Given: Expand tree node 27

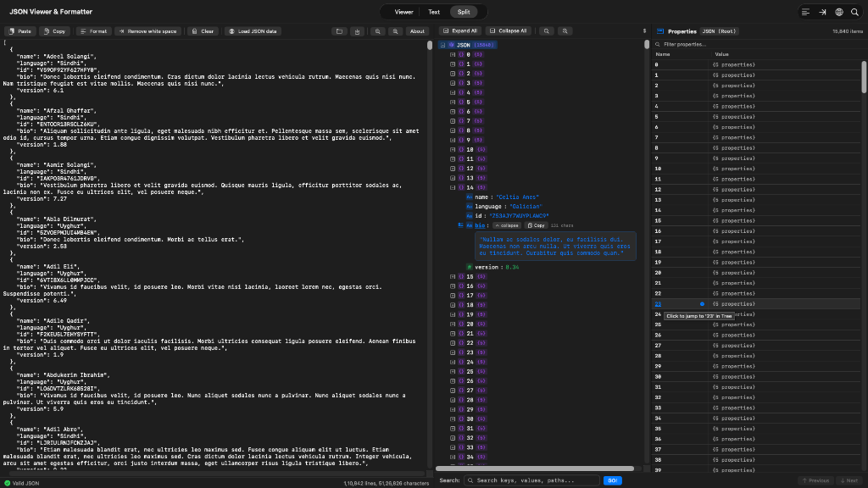Looking at the screenshot, I should point(453,391).
